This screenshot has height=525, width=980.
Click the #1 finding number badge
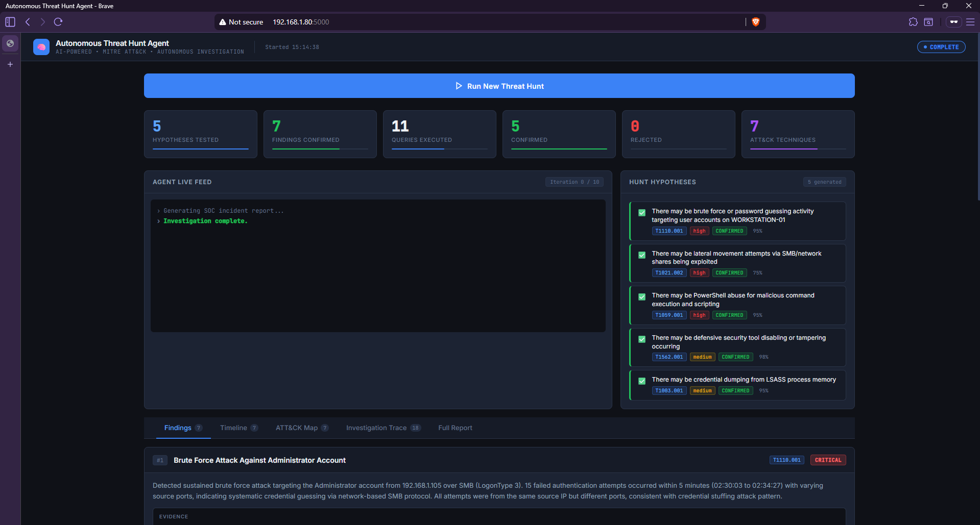tap(160, 460)
